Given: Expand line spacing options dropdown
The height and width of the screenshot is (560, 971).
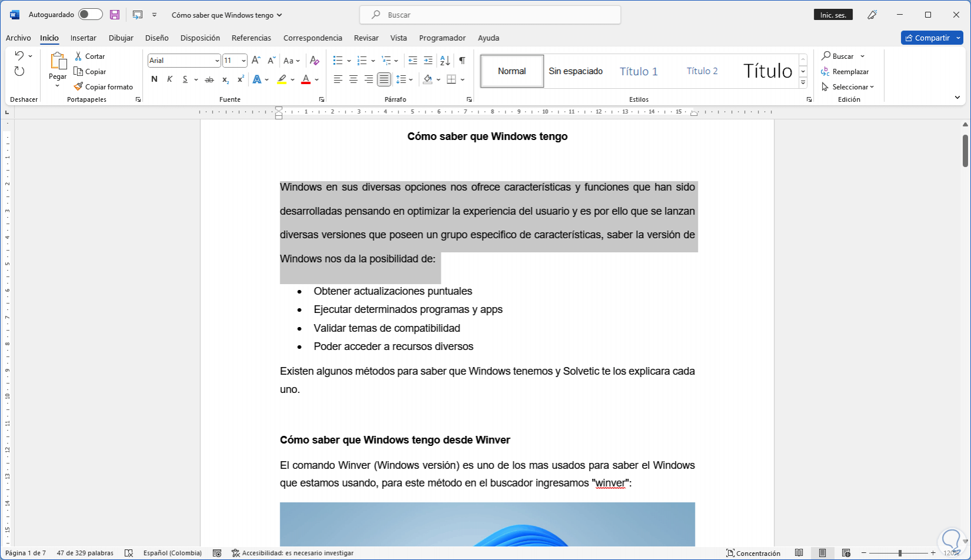Looking at the screenshot, I should (411, 79).
